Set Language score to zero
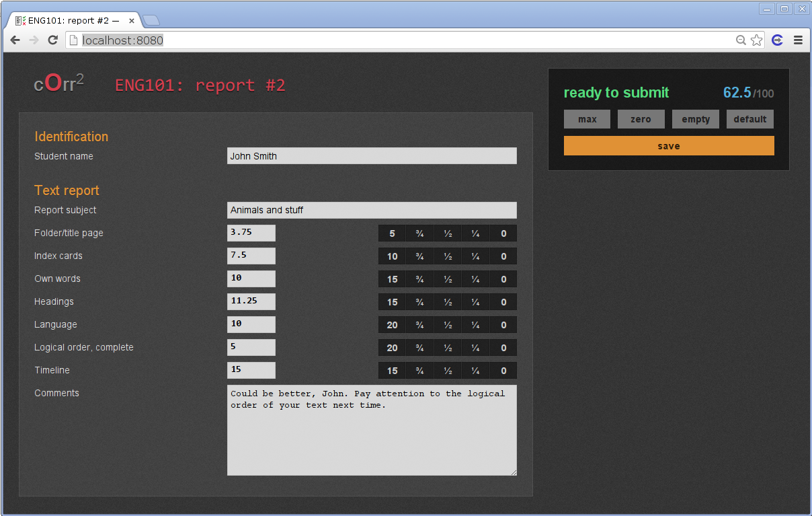Viewport: 812px width, 516px height. 503,324
